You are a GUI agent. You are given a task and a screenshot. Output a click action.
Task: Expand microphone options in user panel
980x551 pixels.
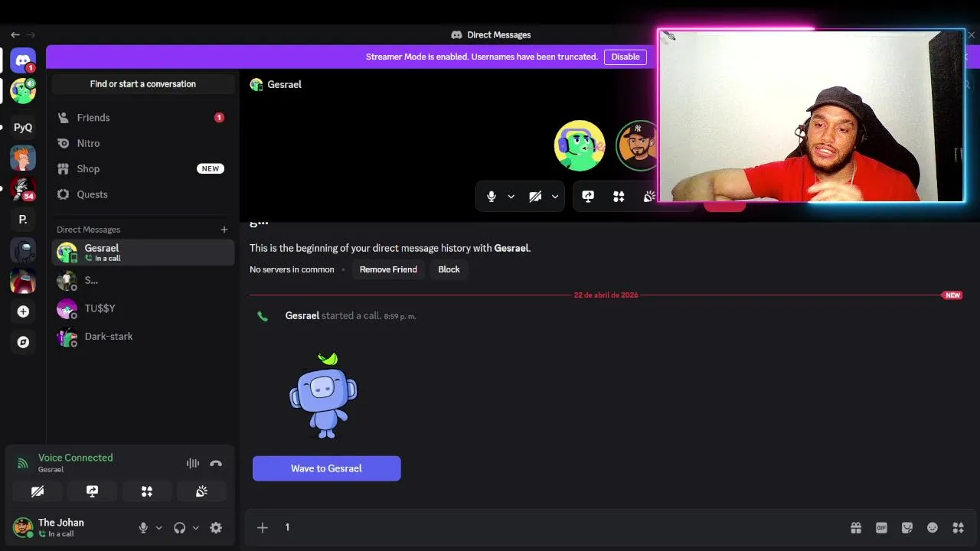159,528
